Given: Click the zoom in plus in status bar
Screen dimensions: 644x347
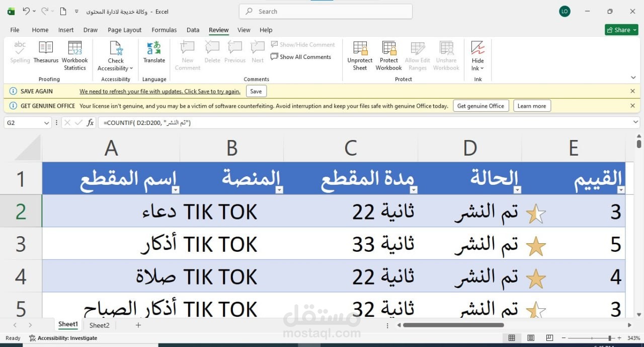Looking at the screenshot, I should 620,338.
